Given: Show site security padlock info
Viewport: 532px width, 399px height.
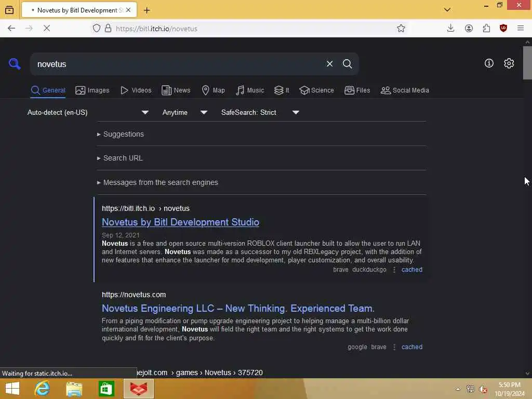Looking at the screenshot, I should [108, 29].
